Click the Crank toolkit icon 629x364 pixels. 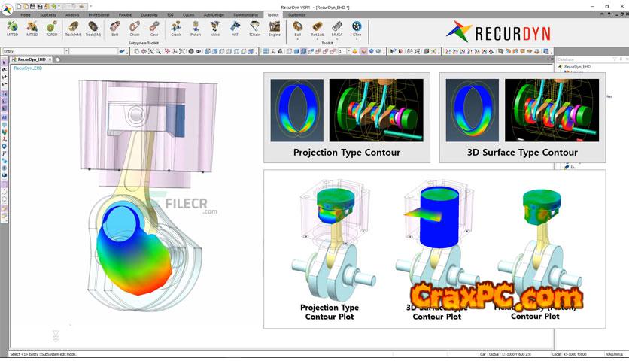click(175, 29)
